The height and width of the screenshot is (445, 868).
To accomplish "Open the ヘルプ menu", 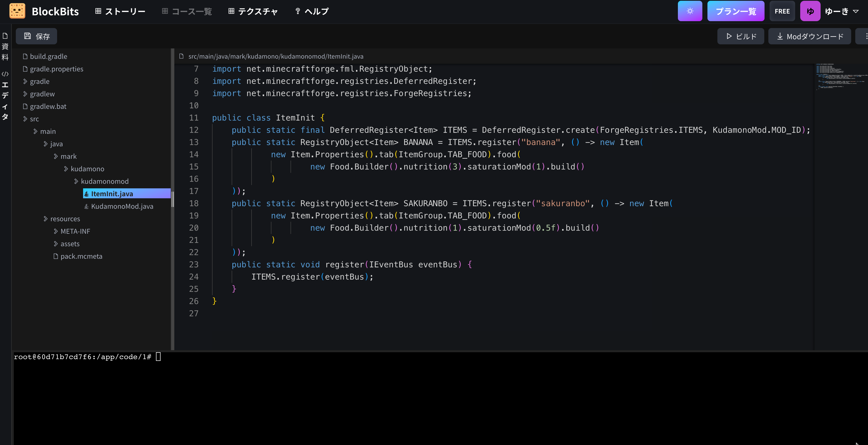I will click(x=312, y=11).
